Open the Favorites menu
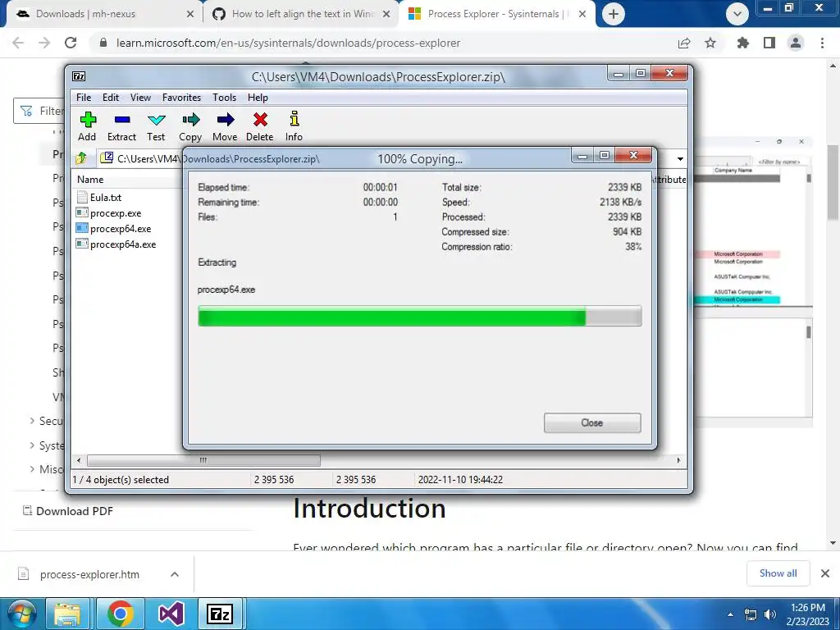The image size is (840, 630). (181, 98)
